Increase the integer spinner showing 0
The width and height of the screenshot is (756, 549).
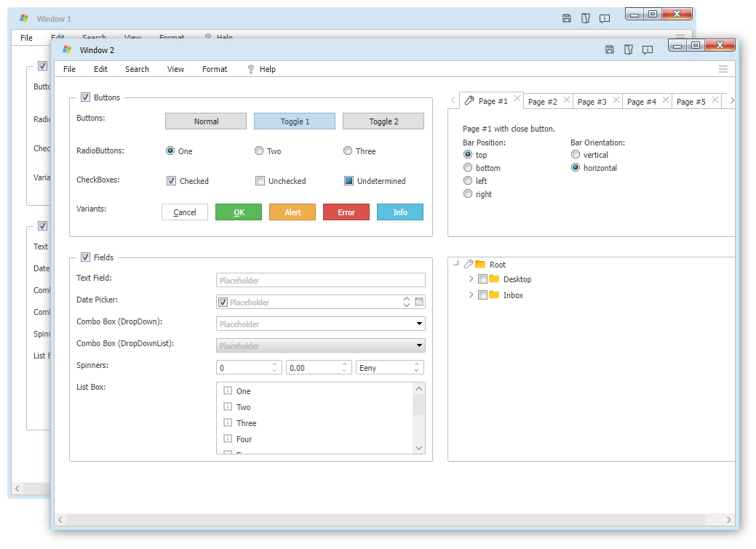[274, 364]
